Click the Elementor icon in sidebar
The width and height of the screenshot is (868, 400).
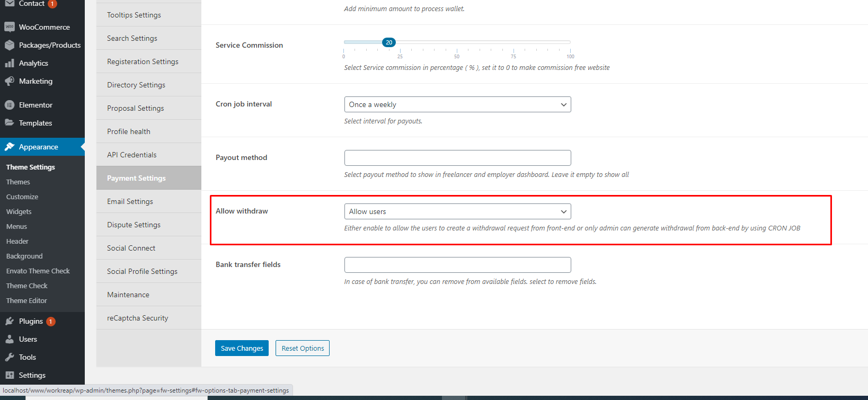point(10,105)
